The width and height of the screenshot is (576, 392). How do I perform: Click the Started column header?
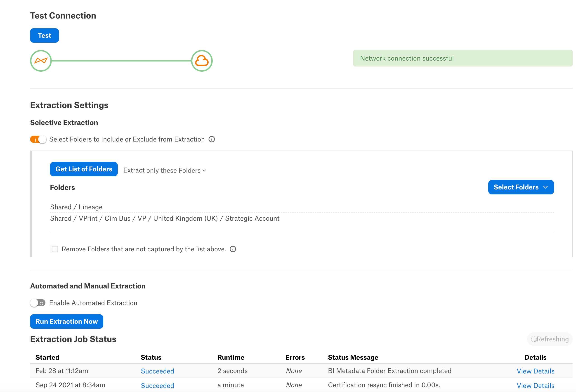[x=47, y=357]
